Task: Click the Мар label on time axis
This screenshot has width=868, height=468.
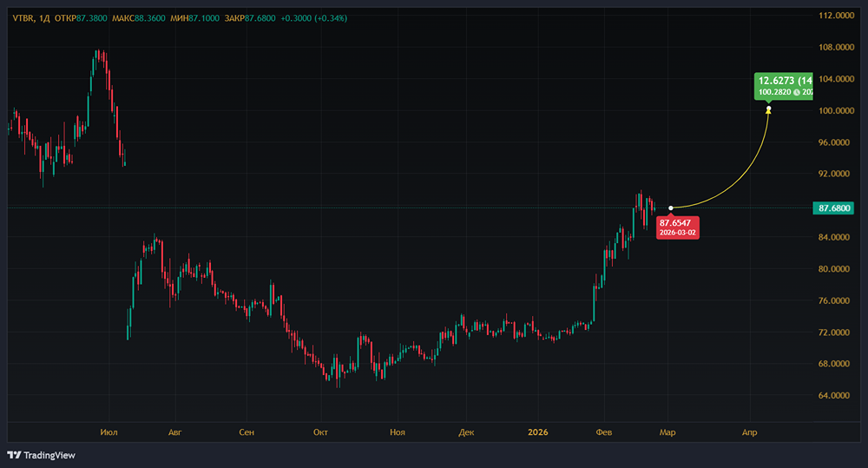Action: 667,432
